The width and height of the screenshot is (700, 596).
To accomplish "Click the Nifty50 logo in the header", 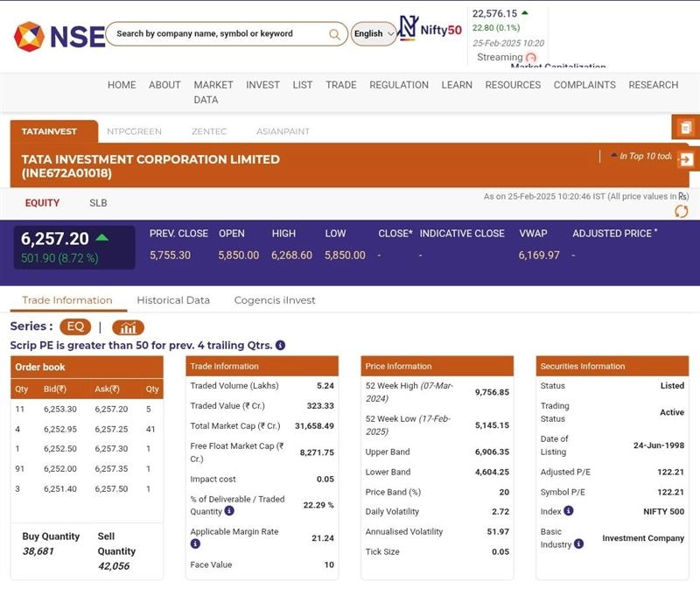I will tap(430, 29).
